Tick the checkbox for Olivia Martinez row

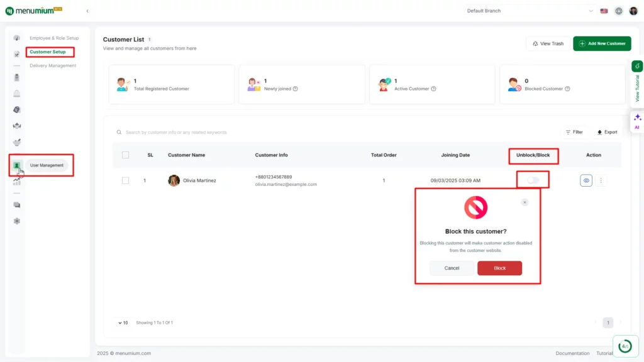(125, 180)
